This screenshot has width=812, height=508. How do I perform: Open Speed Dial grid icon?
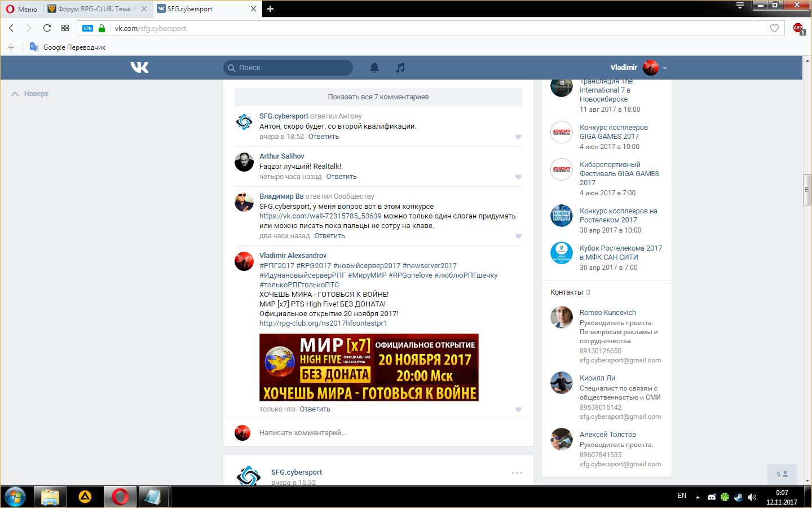tap(65, 28)
